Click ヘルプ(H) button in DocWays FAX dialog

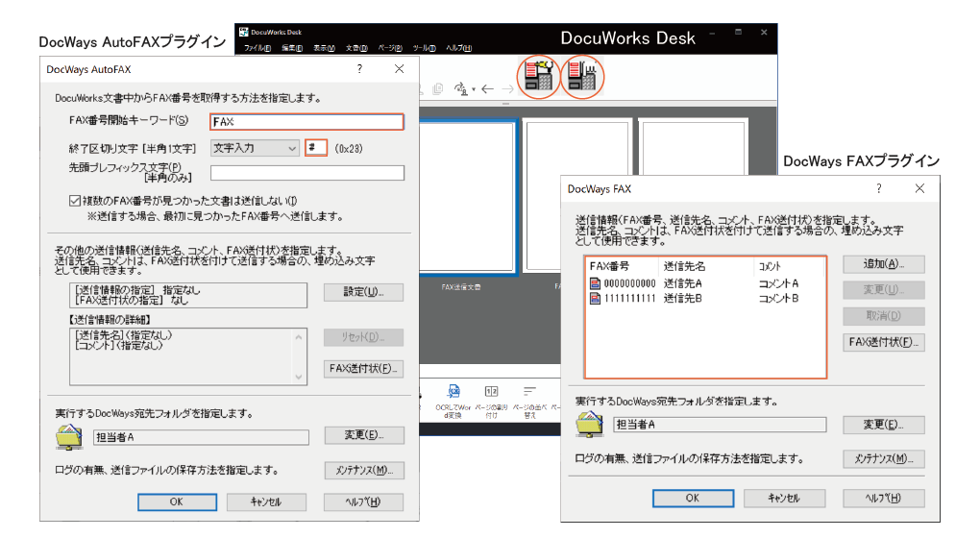(884, 498)
